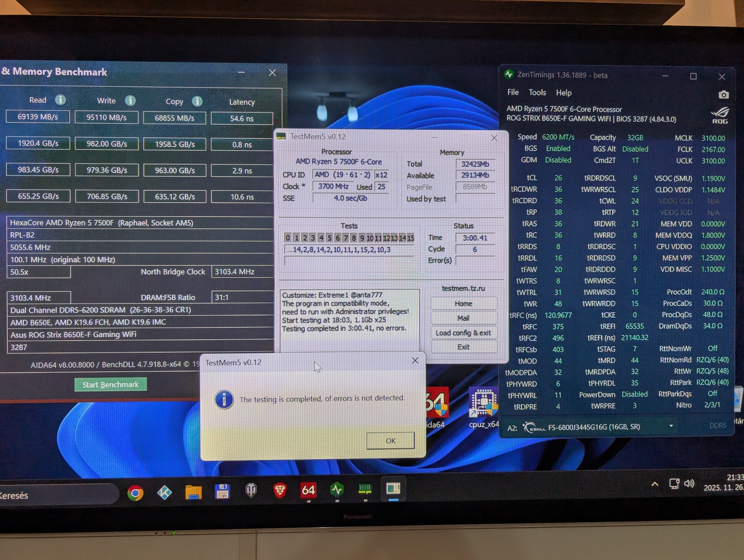The image size is (744, 560).
Task: Click the tRFC (ns) "120.9677" value
Action: 558,315
